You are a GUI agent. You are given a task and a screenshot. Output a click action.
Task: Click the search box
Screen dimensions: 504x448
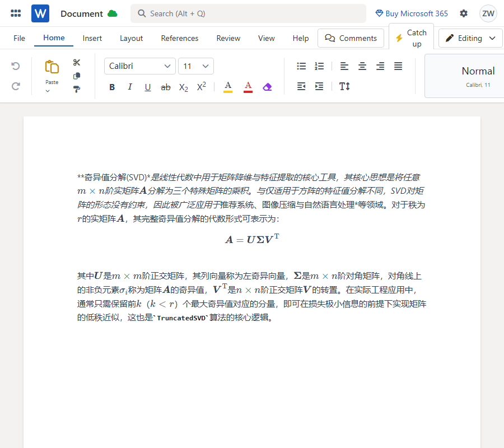tap(248, 13)
